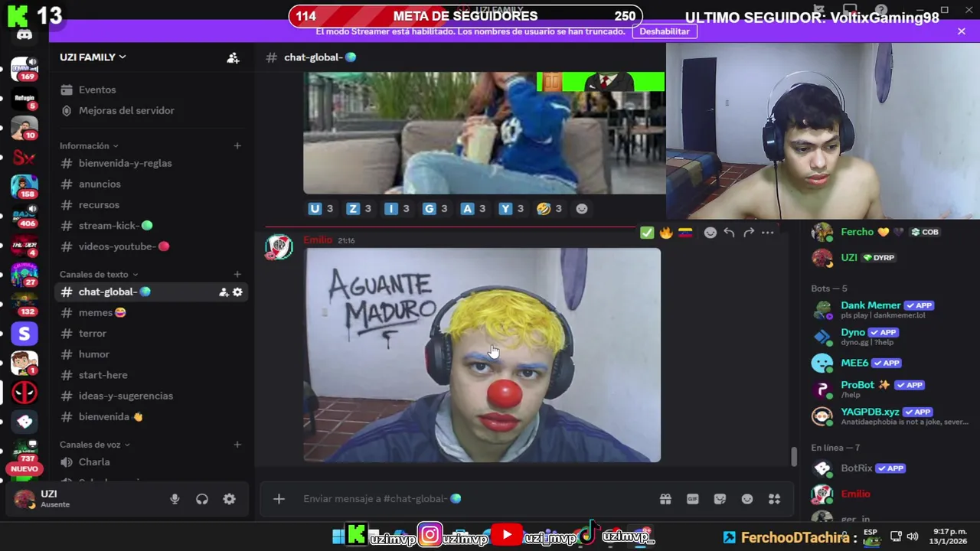The width and height of the screenshot is (980, 551).
Task: Open user settings gear
Action: 229,499
